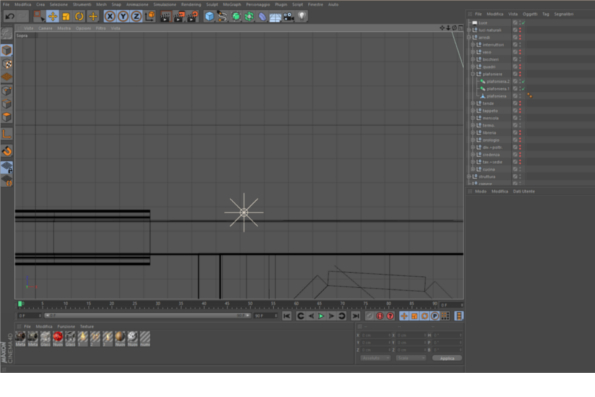Open the Edit Render Settings icon
The width and height of the screenshot is (595, 397).
[x=193, y=16]
